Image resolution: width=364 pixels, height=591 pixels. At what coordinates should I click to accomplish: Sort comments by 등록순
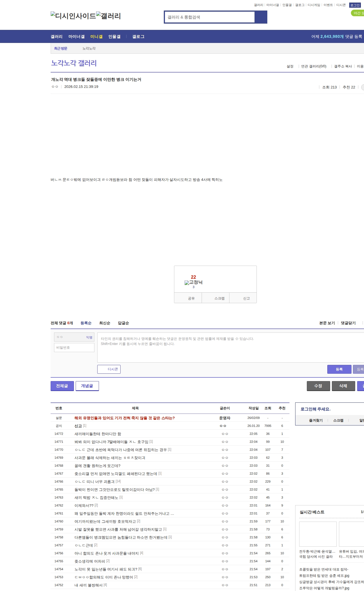coord(86,323)
